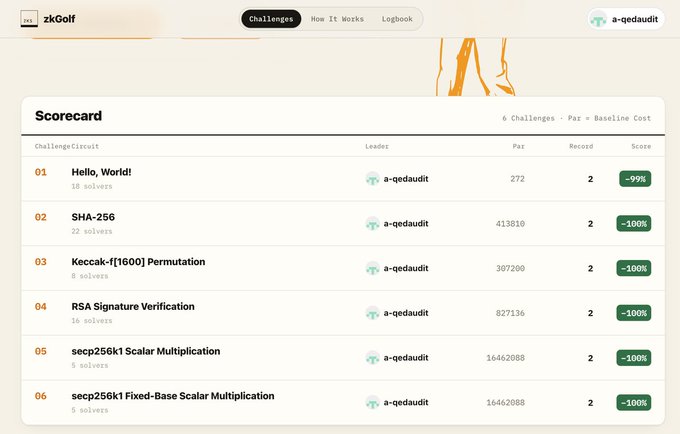This screenshot has height=434, width=680.
Task: Click par 16462088 in secp256k1 Scalar Multiplication row
Action: [505, 358]
